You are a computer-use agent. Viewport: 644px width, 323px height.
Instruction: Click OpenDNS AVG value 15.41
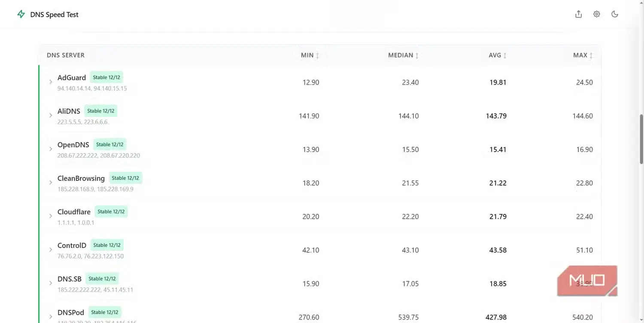tap(498, 149)
